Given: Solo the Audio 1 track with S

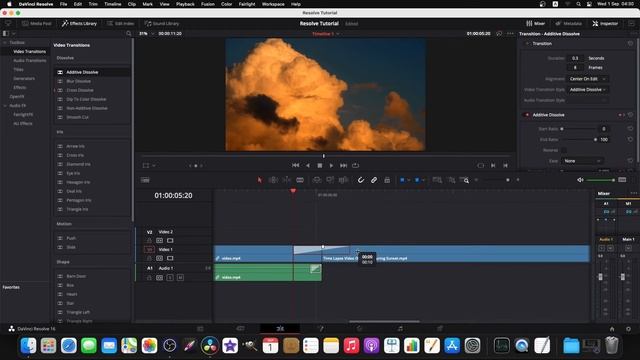Looking at the screenshot, I should tap(170, 278).
